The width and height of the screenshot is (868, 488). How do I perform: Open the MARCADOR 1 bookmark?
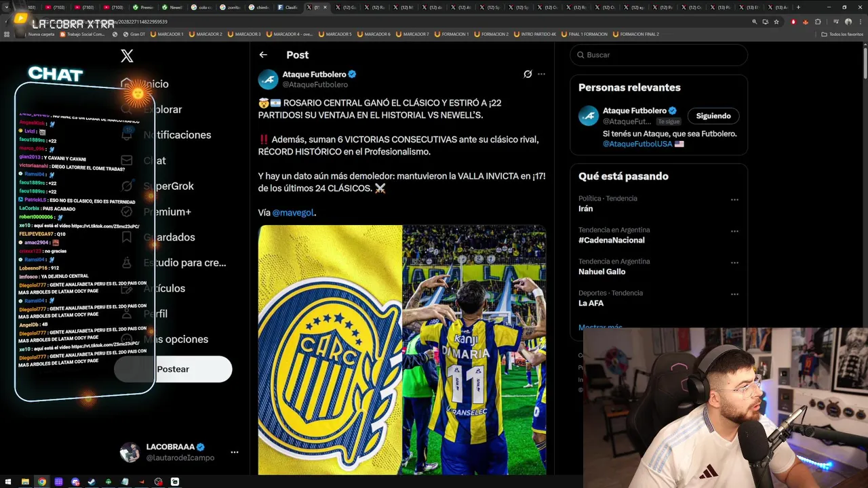tap(167, 34)
